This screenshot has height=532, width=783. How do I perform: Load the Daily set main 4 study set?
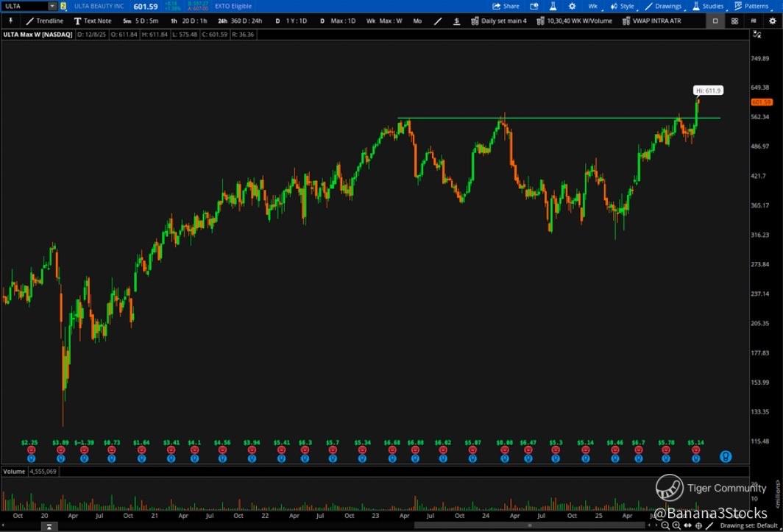coord(499,21)
